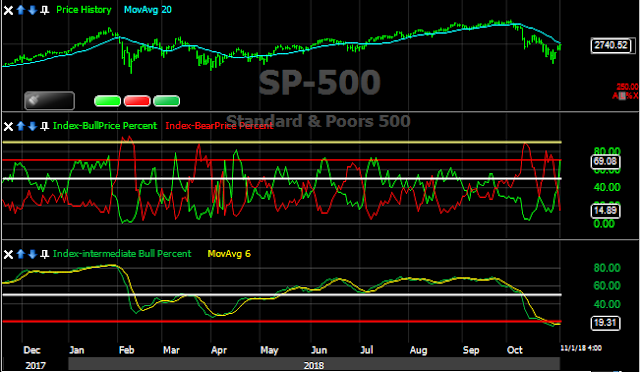Select Index-intermediate Bull Percent legend label
The height and width of the screenshot is (372, 640).
pyautogui.click(x=122, y=254)
